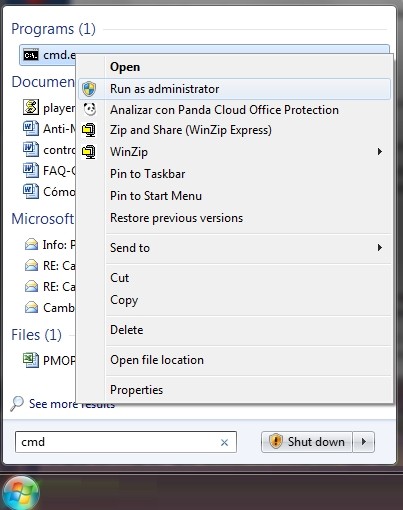Choose Open from the context menu
The image size is (403, 510).
[x=125, y=67]
